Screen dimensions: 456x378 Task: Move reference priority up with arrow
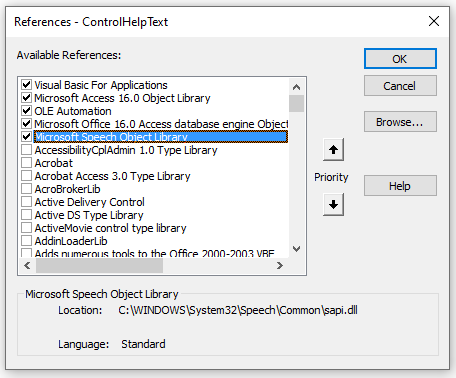(x=333, y=150)
